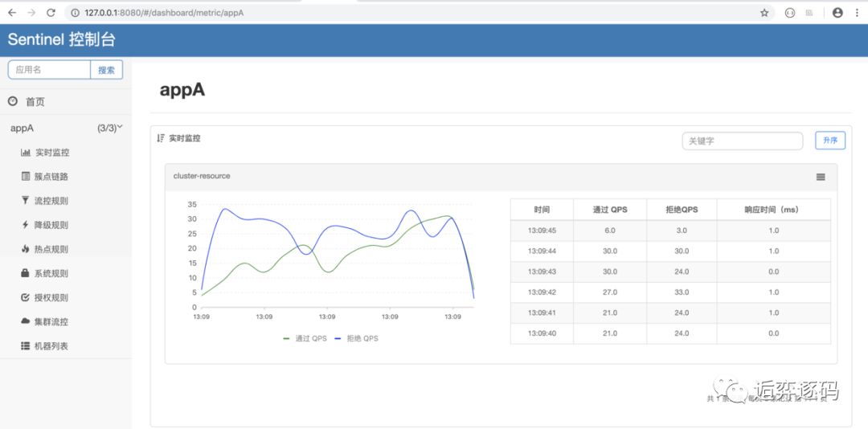
Task: Select the 13:09:44 time cell
Action: (542, 251)
